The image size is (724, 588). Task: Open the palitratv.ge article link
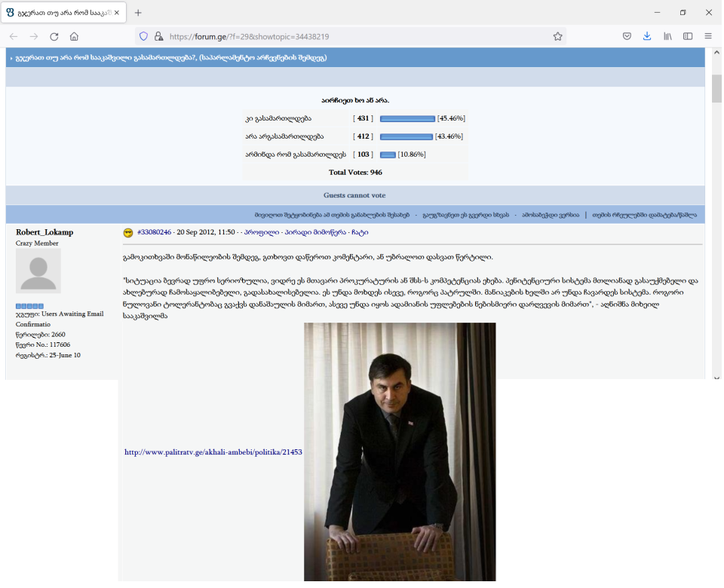point(213,452)
